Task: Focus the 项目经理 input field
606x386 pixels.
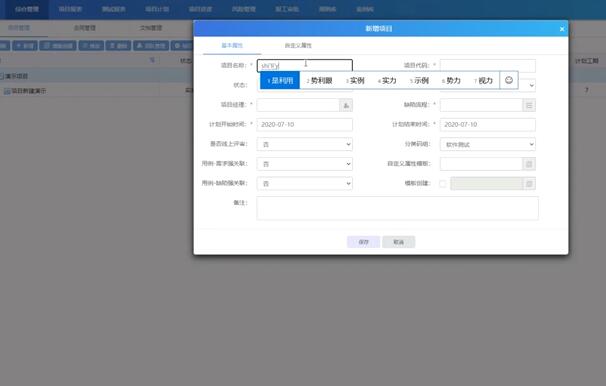Action: coord(298,105)
